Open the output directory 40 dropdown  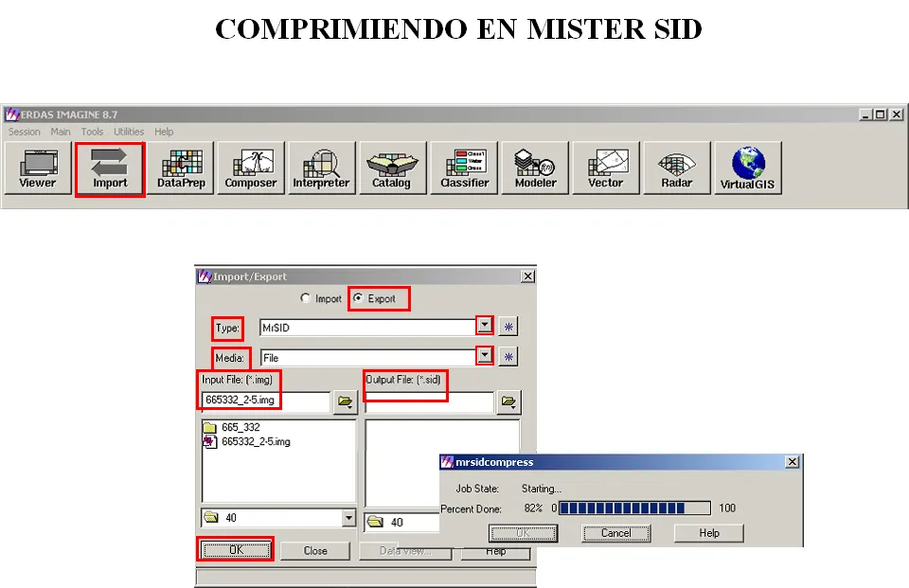[401, 523]
